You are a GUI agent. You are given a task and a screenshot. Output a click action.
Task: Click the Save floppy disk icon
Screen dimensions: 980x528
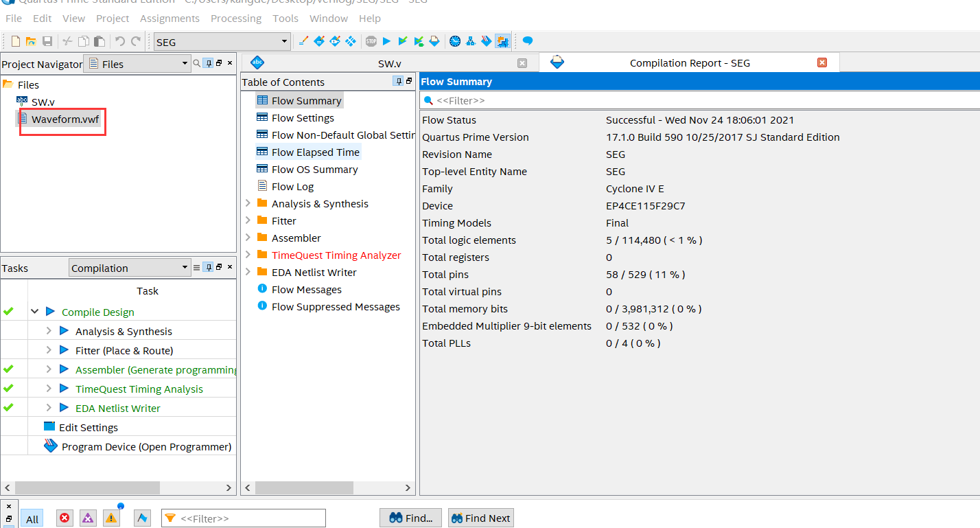[x=47, y=42]
